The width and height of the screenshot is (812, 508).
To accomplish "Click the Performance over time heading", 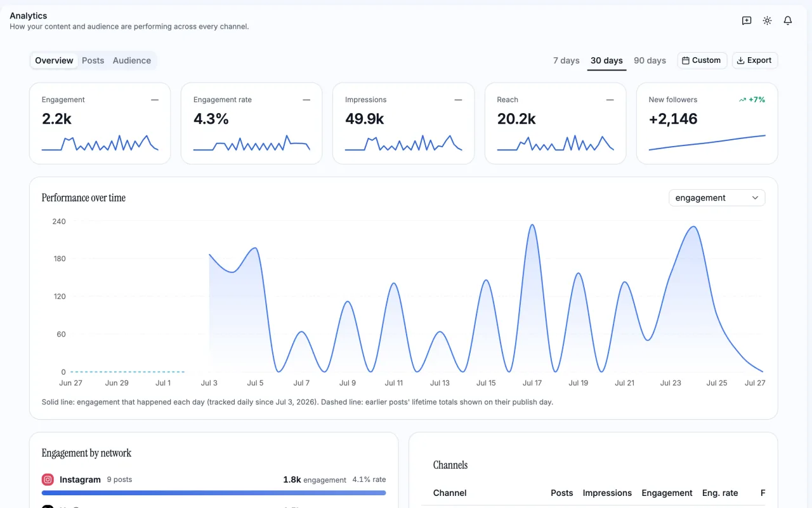I will point(84,198).
